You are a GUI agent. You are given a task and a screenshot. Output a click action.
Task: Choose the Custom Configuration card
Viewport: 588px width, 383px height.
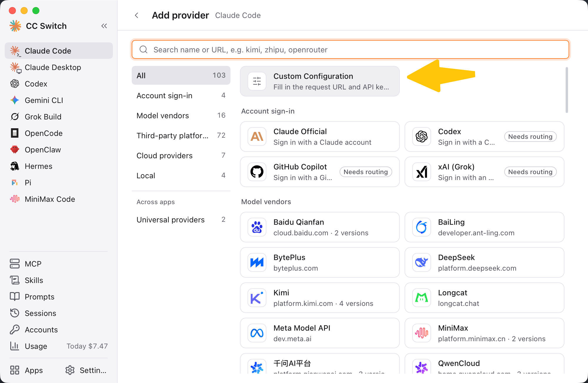[x=320, y=81]
